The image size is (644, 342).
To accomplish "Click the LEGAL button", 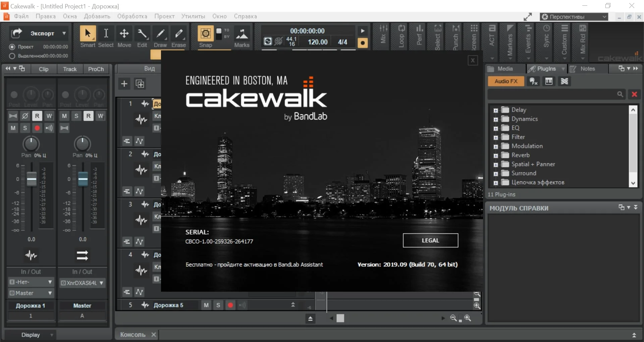I will point(430,240).
